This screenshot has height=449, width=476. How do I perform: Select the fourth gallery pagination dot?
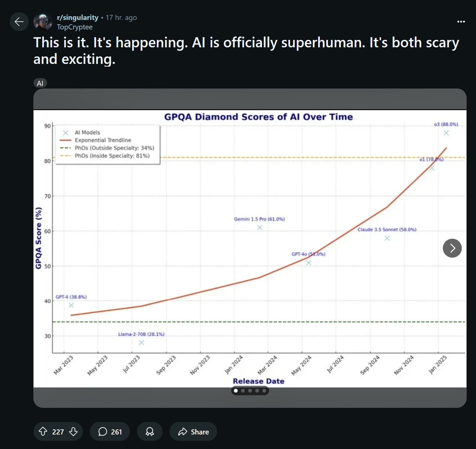click(x=257, y=391)
